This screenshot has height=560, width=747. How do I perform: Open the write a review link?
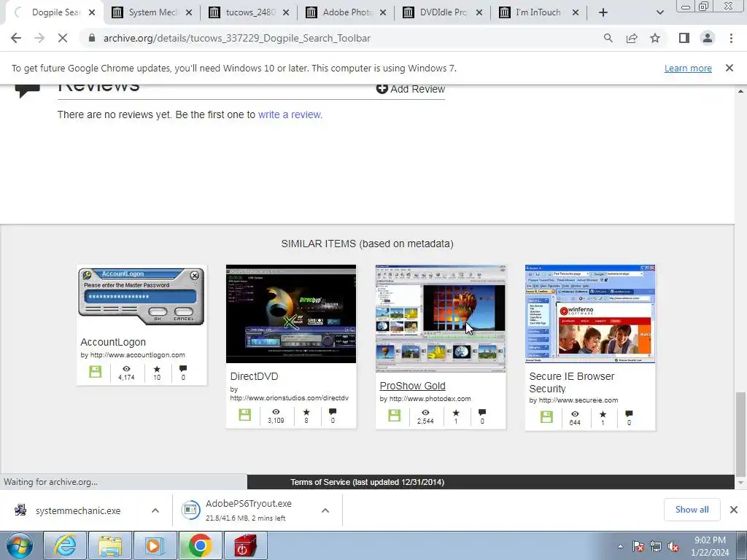click(290, 114)
